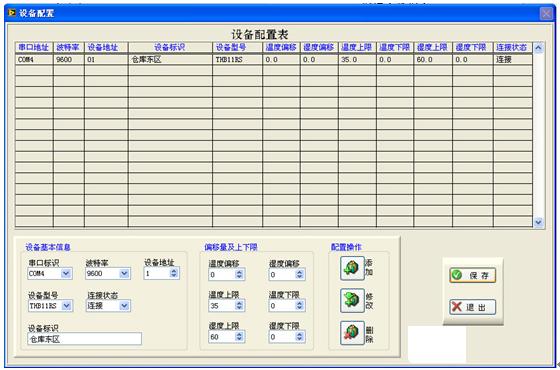Click the 设备地址 stepper arrows
Viewport: 560px width, 370px height.
tap(174, 273)
